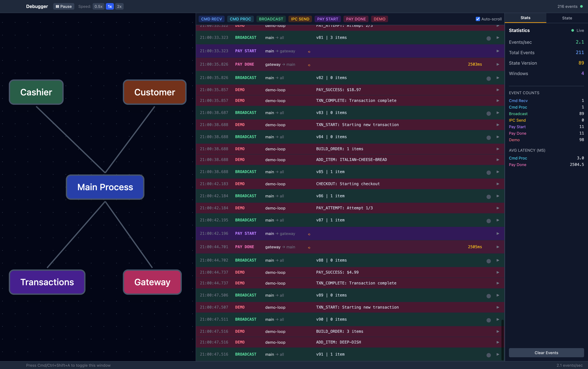Click the retry icon on PAY DONE at 21:00:44.701

[309, 248]
